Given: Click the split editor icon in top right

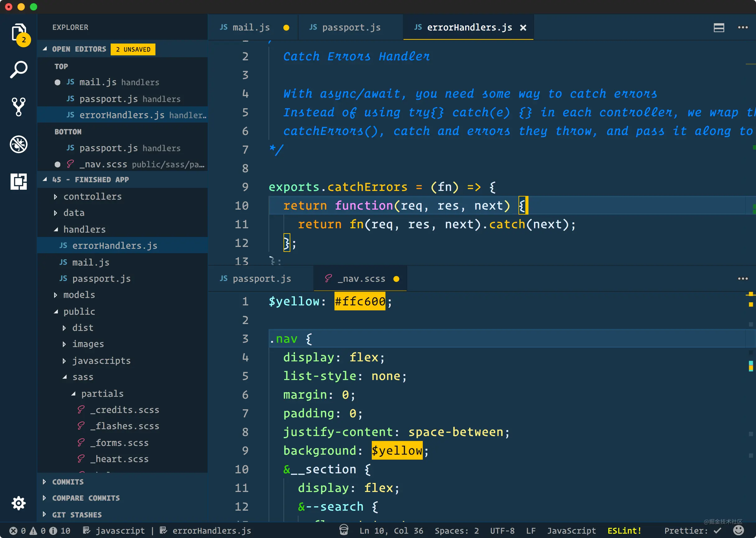Looking at the screenshot, I should click(719, 27).
